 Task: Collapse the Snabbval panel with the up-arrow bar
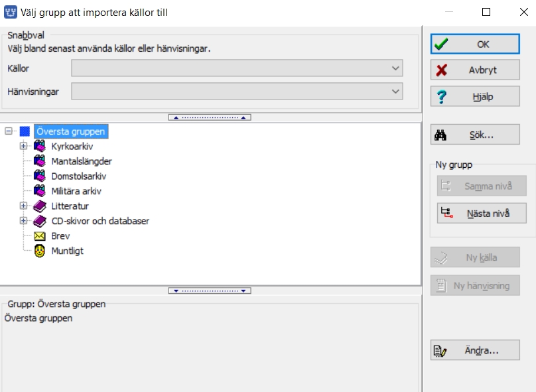(x=210, y=117)
